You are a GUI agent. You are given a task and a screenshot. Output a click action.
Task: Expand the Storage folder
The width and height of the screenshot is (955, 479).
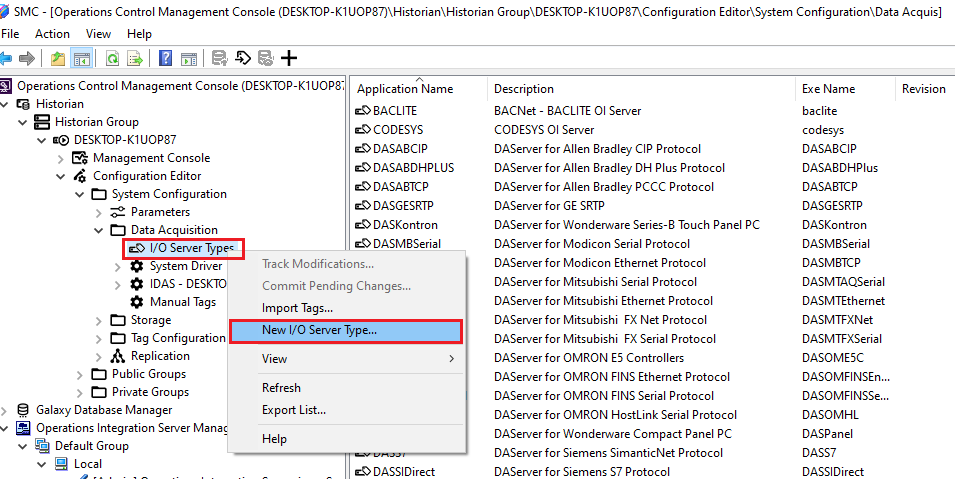point(99,321)
